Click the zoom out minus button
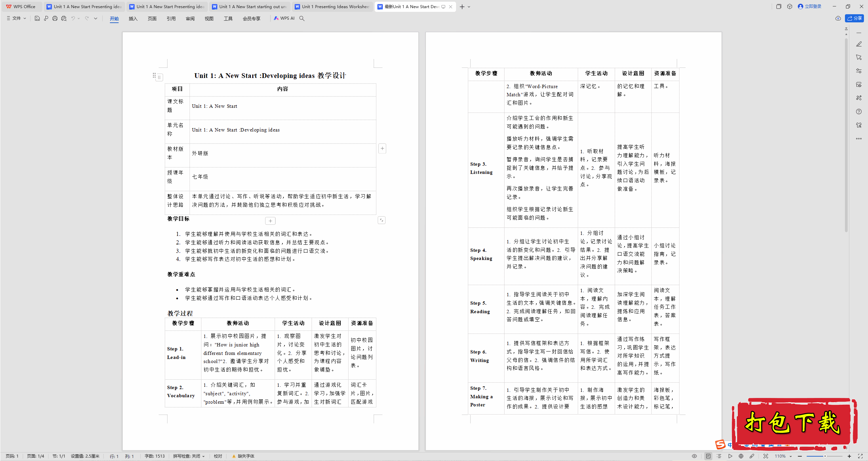Image resolution: width=868 pixels, height=461 pixels. point(800,456)
